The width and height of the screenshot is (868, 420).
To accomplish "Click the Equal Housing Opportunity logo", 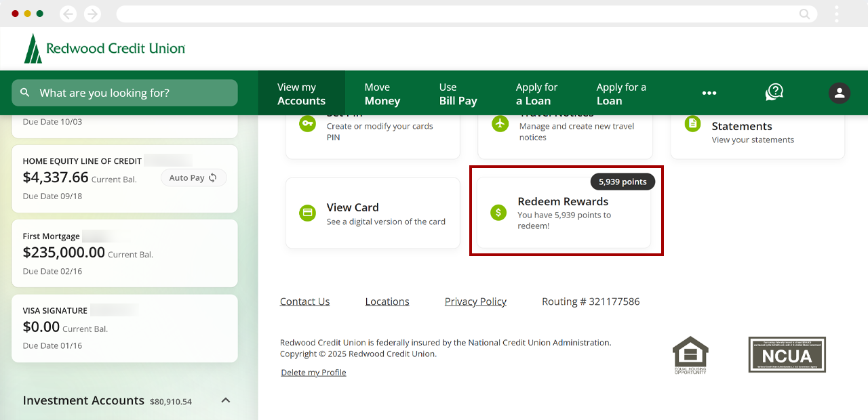I will tap(690, 355).
